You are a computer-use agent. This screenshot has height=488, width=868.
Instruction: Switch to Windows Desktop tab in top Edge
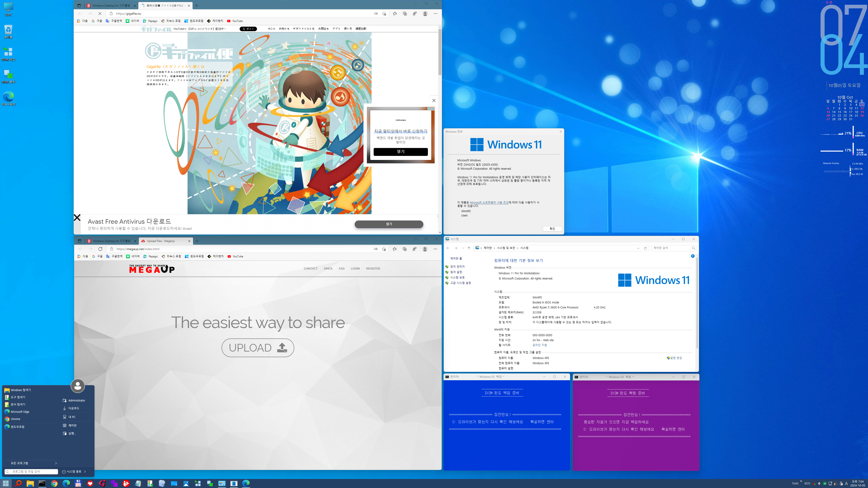[111, 5]
